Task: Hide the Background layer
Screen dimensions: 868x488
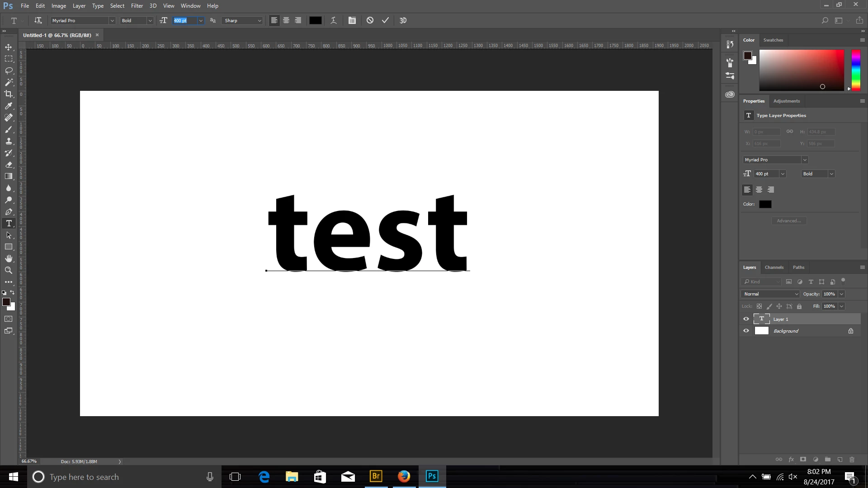Action: 746,331
